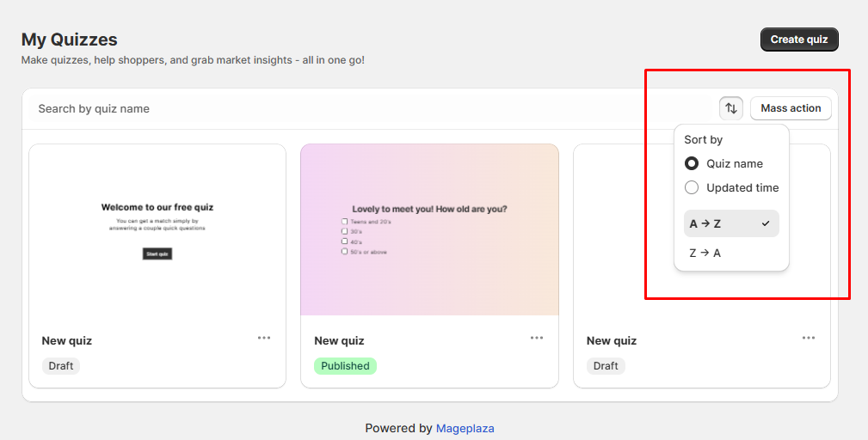Click the Start quiz button in preview

pyautogui.click(x=157, y=254)
